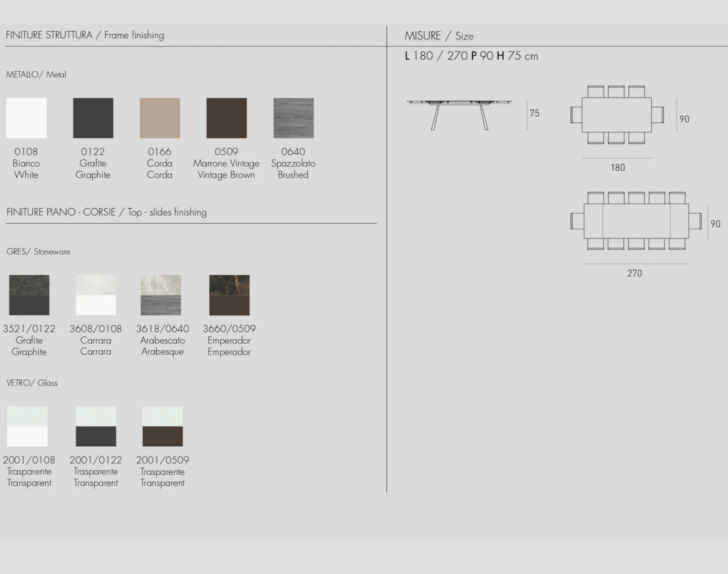This screenshot has width=728, height=574.
Task: Click the Finiture Piano - Corsie heading
Action: click(x=107, y=212)
